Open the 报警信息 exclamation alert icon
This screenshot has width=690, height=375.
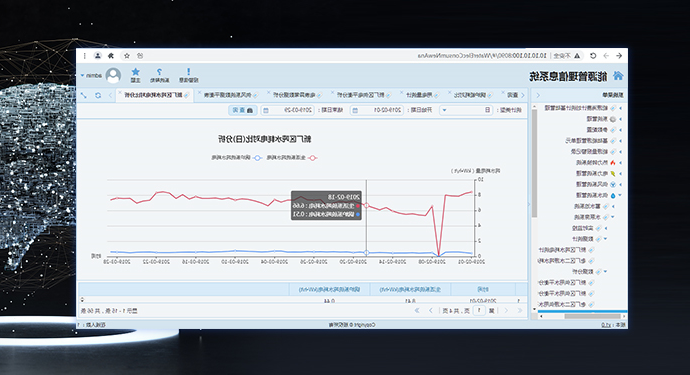pyautogui.click(x=188, y=71)
